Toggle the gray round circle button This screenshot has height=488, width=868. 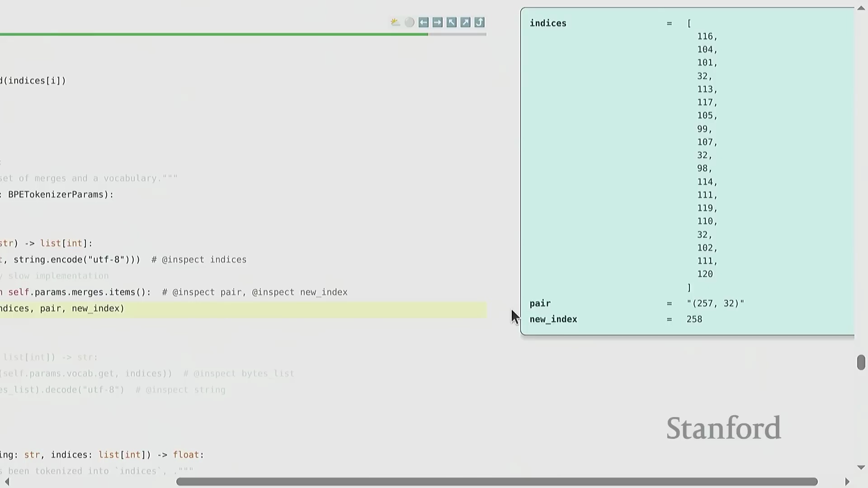409,23
